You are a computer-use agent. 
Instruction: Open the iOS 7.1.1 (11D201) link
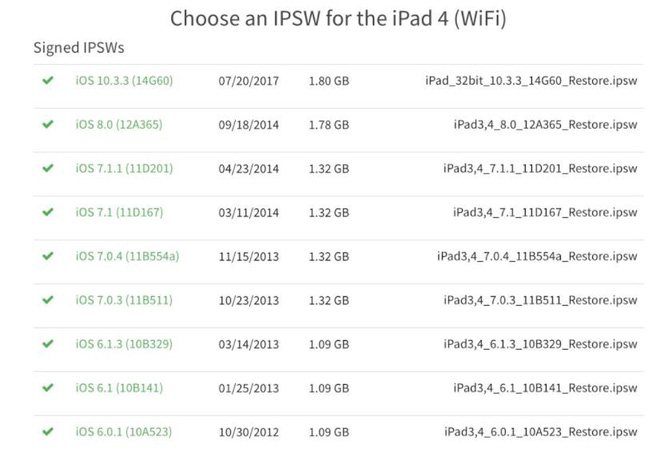124,169
